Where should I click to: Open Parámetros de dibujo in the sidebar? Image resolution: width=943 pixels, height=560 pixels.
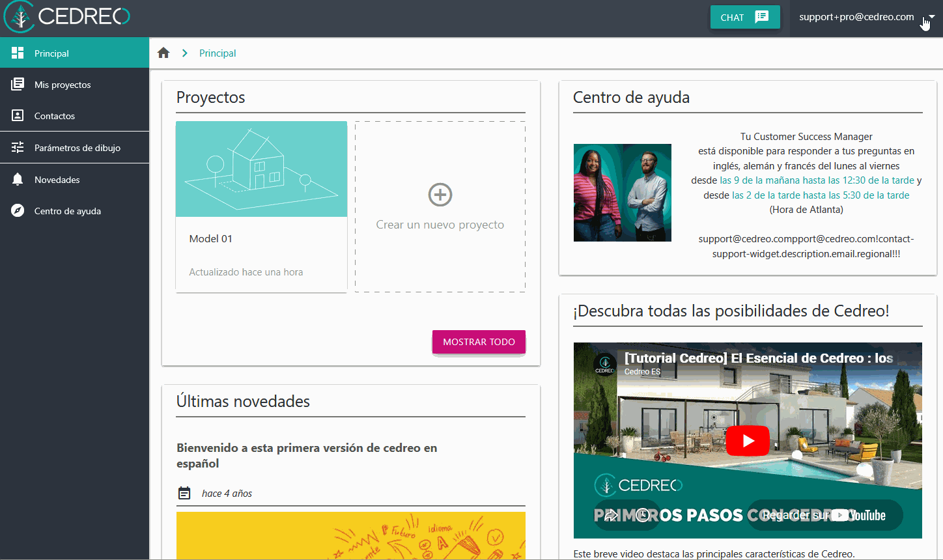(x=74, y=148)
